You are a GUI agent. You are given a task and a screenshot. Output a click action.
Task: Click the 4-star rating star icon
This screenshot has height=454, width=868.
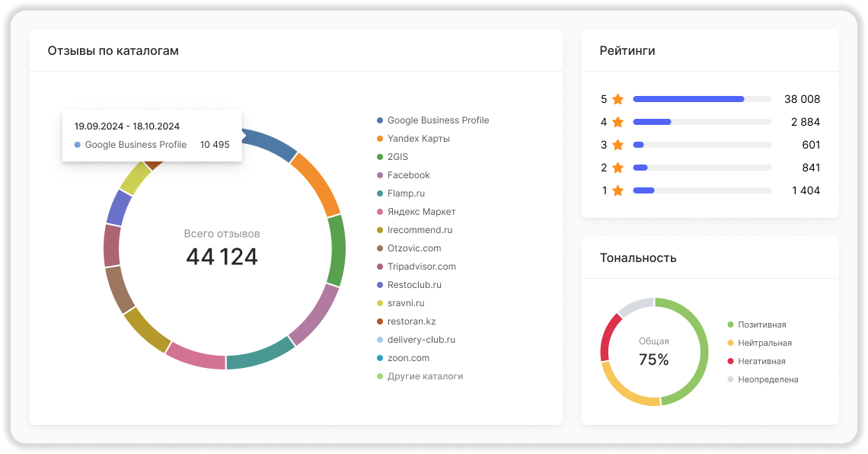point(617,122)
